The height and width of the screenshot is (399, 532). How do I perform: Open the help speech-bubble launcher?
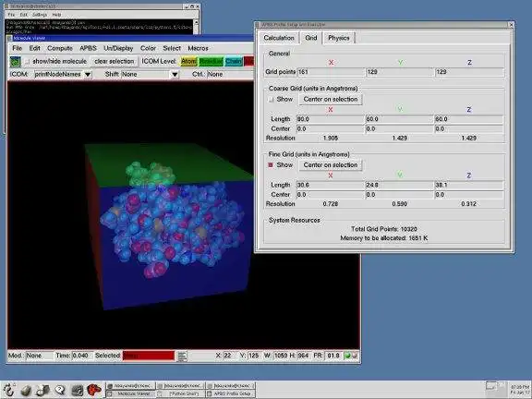[60, 390]
